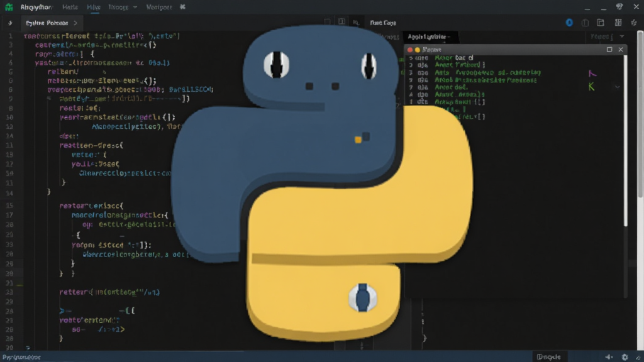Image resolution: width=644 pixels, height=362 pixels.
Task: Open the menu item with the dropdown arrow
Action: [x=123, y=7]
